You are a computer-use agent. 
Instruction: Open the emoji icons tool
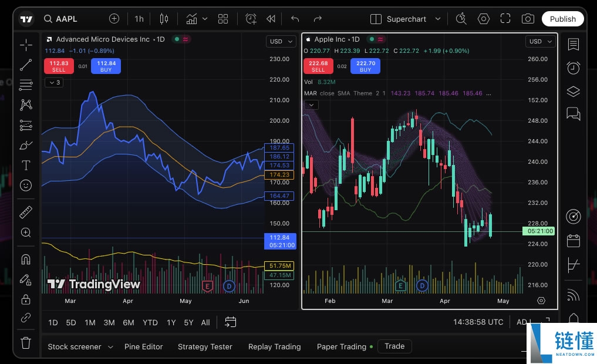tap(26, 186)
